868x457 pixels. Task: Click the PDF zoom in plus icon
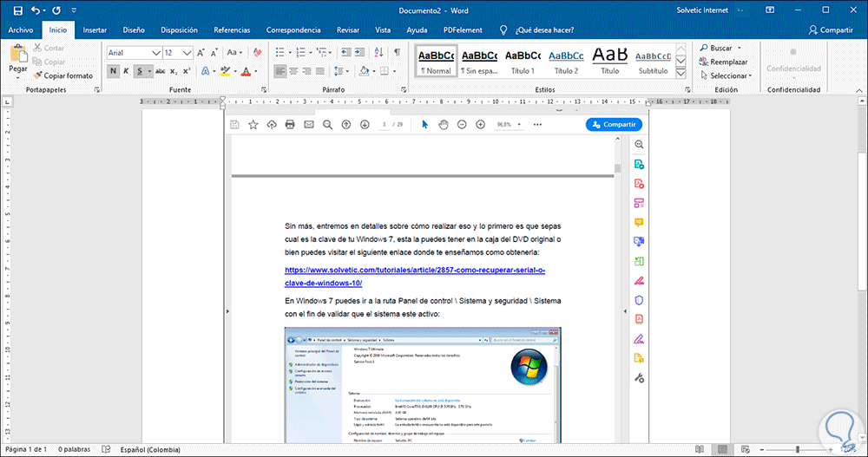(x=478, y=125)
